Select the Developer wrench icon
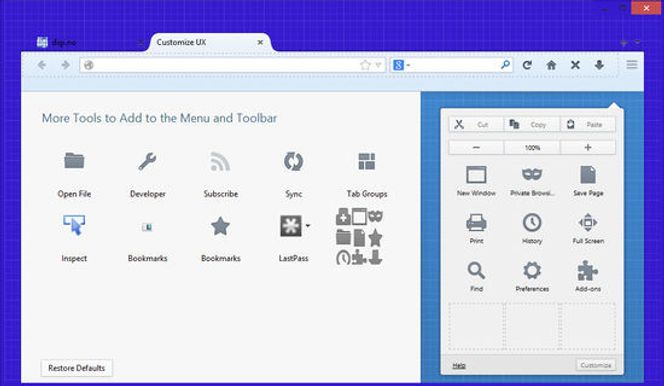 pos(147,161)
